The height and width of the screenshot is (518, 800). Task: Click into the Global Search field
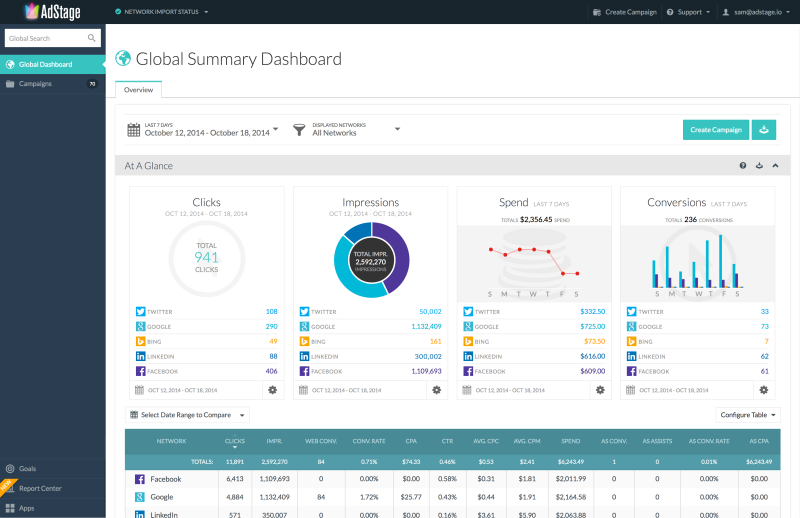click(45, 39)
